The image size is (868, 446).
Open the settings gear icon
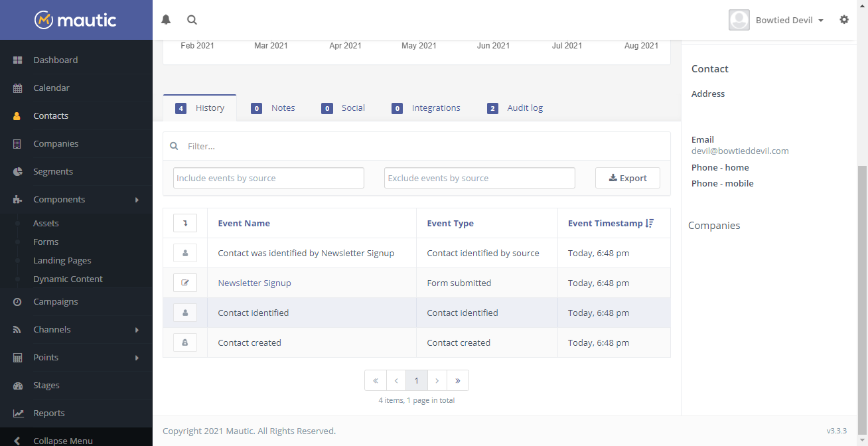point(844,20)
